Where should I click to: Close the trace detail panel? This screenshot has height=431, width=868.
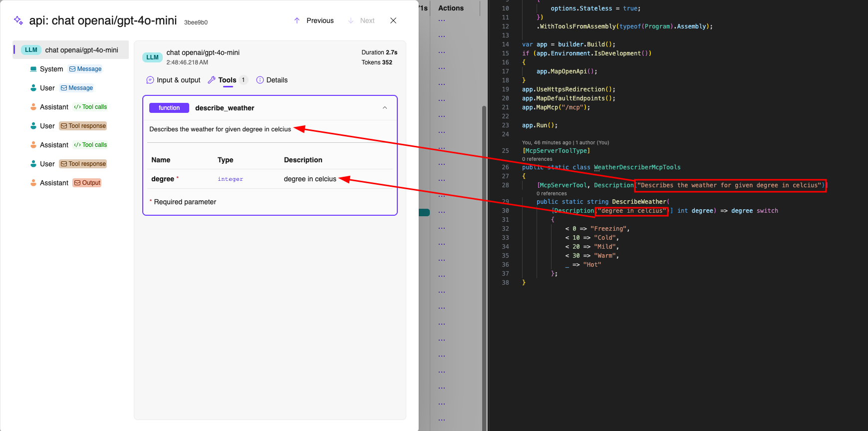(x=393, y=20)
